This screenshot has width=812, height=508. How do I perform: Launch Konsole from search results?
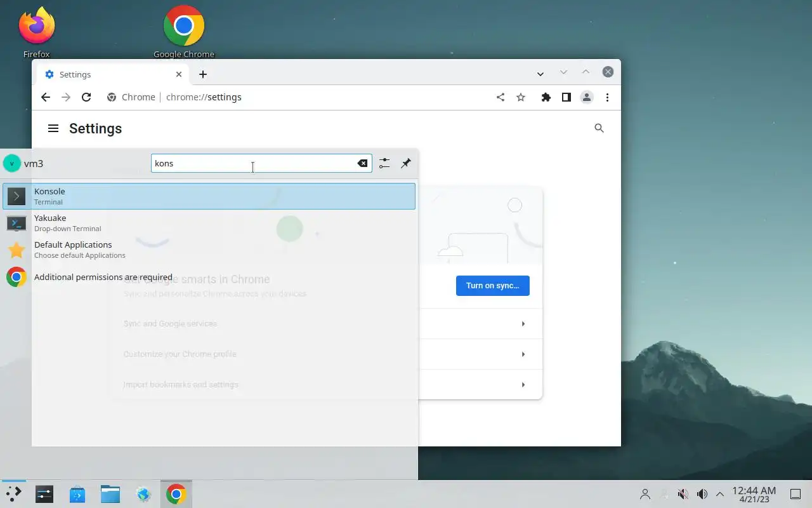[x=209, y=196]
